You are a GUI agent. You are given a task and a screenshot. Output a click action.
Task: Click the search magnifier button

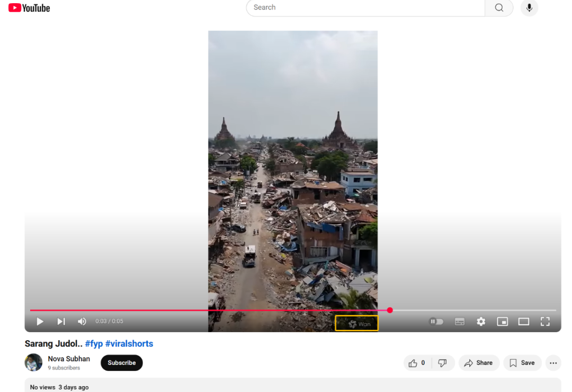coord(499,8)
